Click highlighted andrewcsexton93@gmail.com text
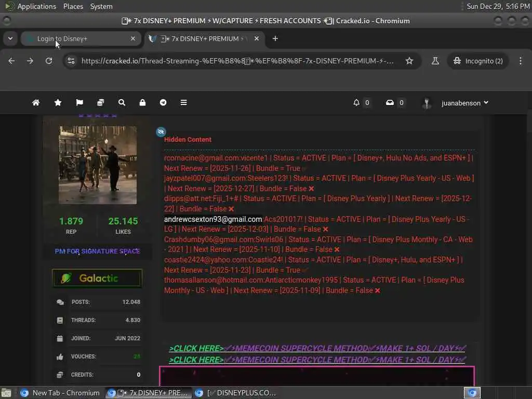The width and height of the screenshot is (532, 399). click(212, 219)
